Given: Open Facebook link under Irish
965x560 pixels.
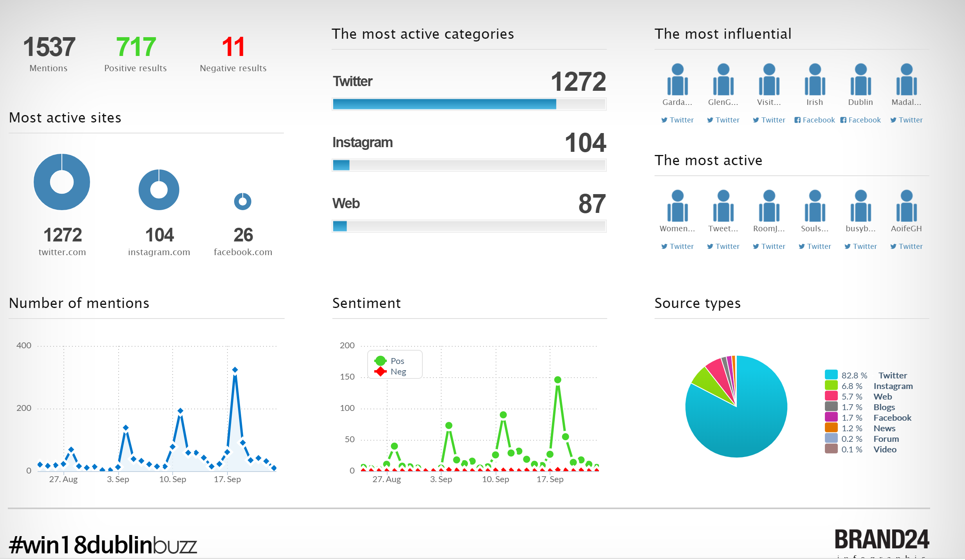Looking at the screenshot, I should [x=815, y=120].
